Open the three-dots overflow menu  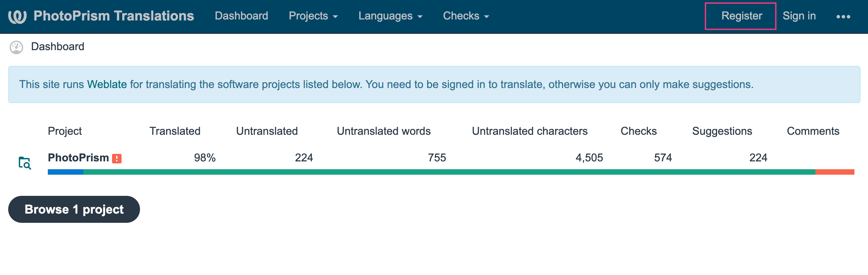pyautogui.click(x=843, y=16)
